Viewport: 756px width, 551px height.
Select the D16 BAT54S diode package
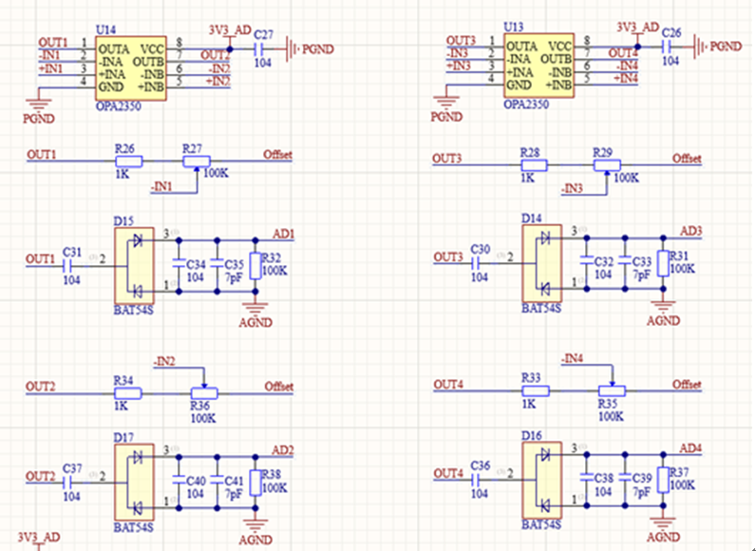[542, 480]
